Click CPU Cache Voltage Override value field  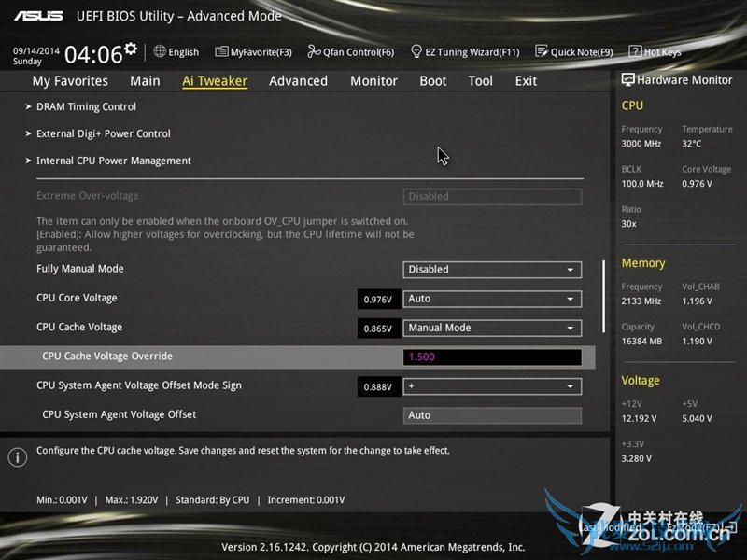click(492, 357)
